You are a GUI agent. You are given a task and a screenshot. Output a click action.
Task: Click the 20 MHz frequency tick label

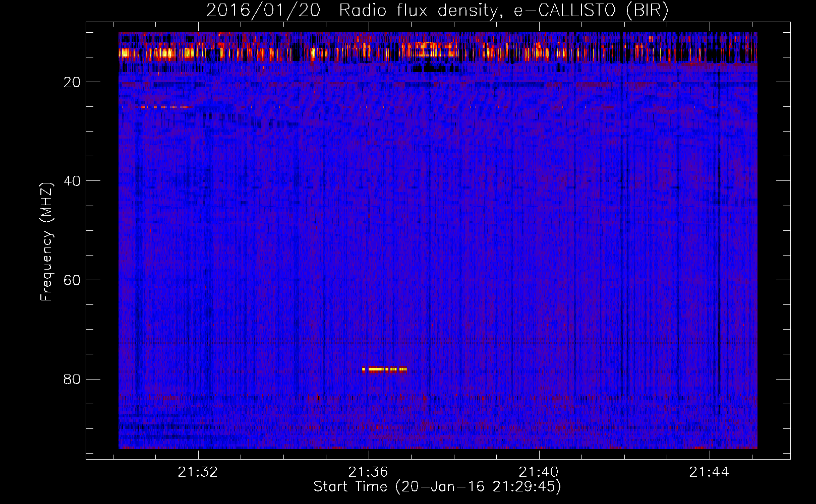point(72,82)
